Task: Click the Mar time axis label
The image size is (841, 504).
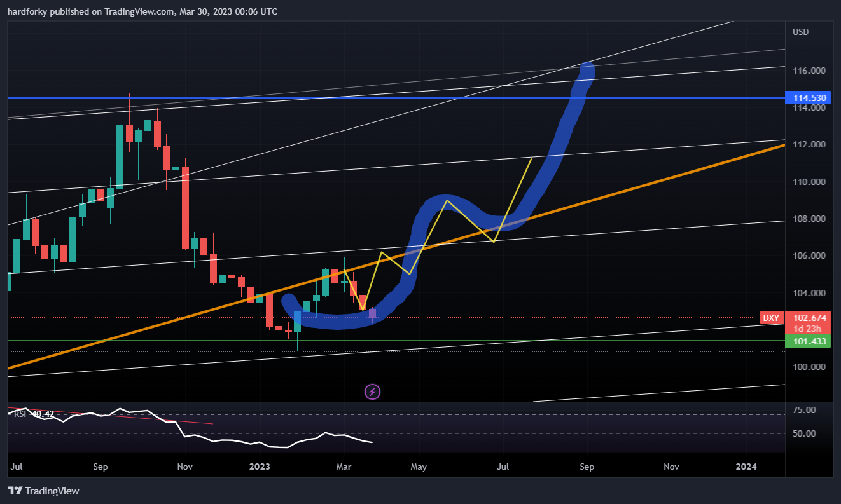Action: pyautogui.click(x=344, y=467)
